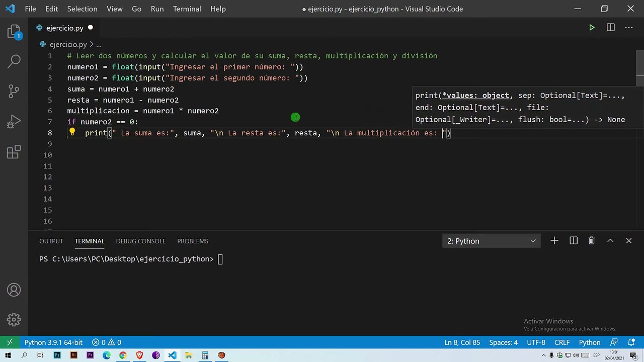Screen dimensions: 644x362
Task: Split the editor to the right
Action: point(610,28)
